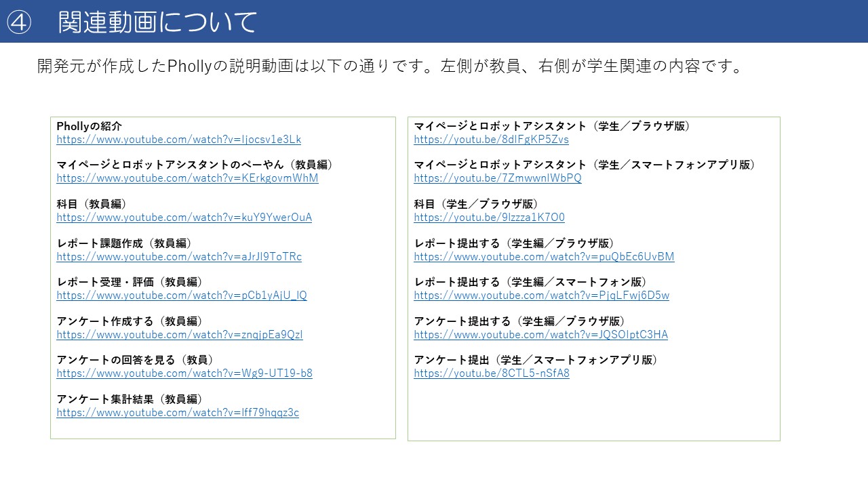Open the レポート課題作成（教員編） video link
Viewport: 868px width, 488px height.
click(179, 257)
